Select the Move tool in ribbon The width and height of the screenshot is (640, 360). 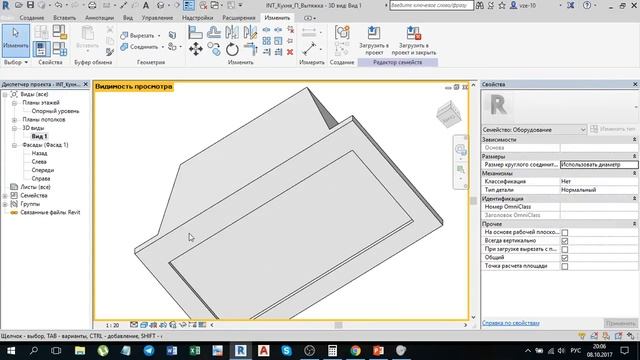tap(196, 49)
